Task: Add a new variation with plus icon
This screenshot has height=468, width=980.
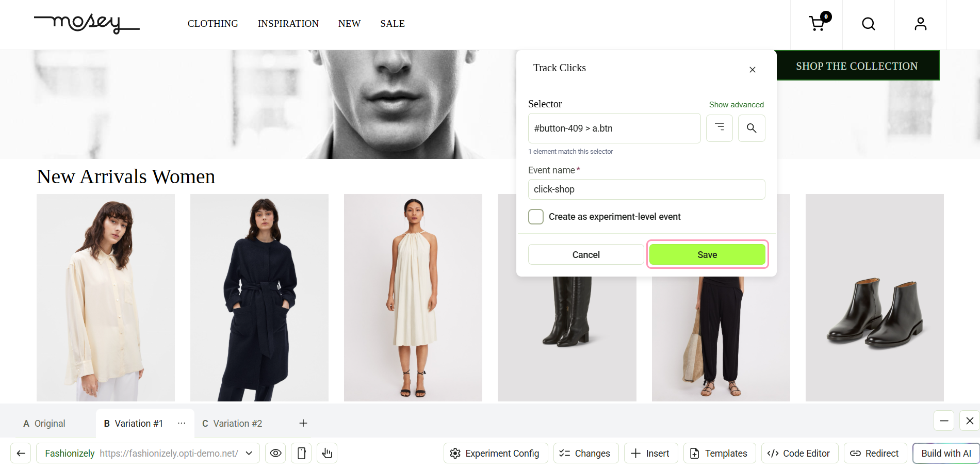Action: click(x=303, y=423)
